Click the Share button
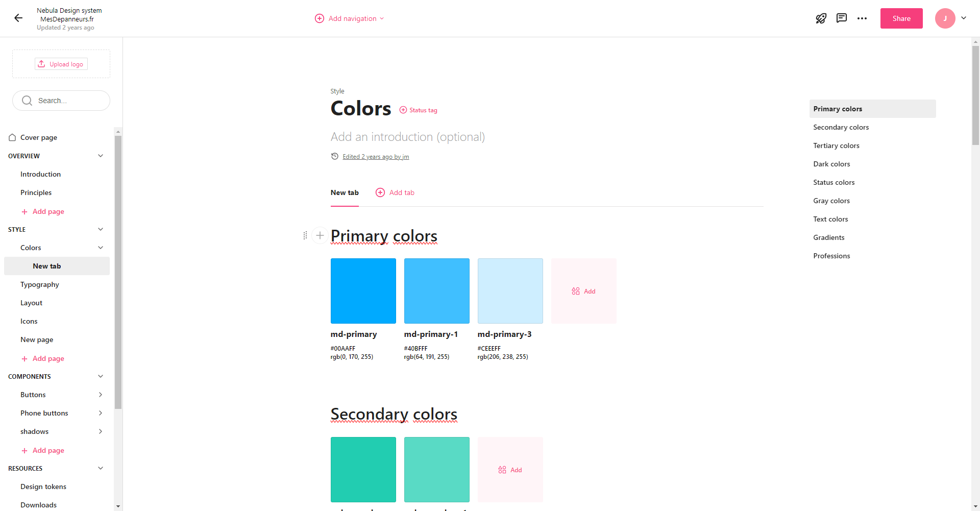Screen dimensions: 980x511 [x=901, y=18]
